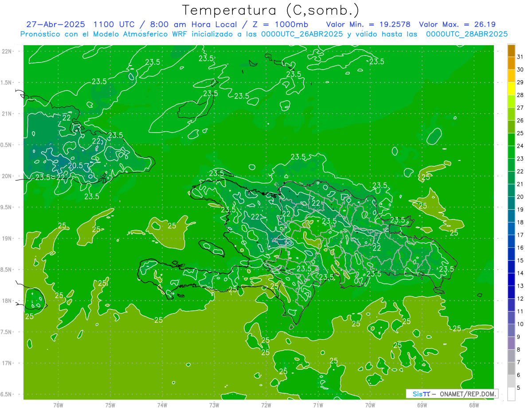Click the purple legend swatch between 9 and 10
Screen dimensions: 532x411
pos(511,330)
